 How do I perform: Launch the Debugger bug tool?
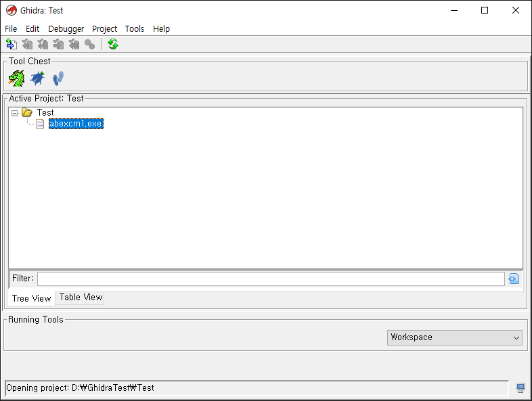click(x=37, y=78)
